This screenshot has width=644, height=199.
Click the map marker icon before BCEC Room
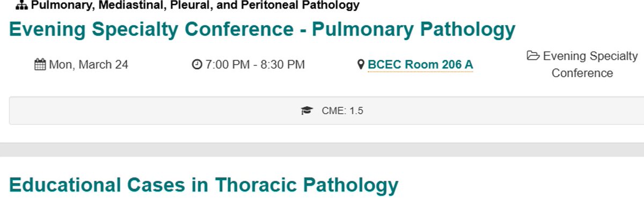coord(361,65)
